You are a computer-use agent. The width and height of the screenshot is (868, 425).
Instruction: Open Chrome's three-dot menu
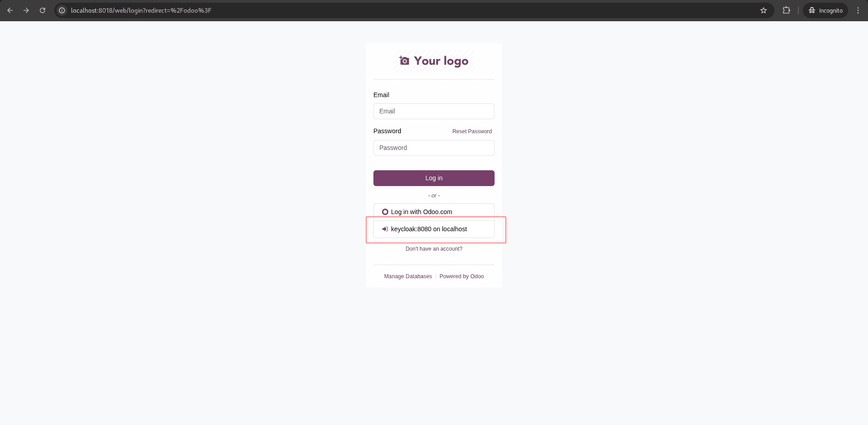click(x=858, y=10)
